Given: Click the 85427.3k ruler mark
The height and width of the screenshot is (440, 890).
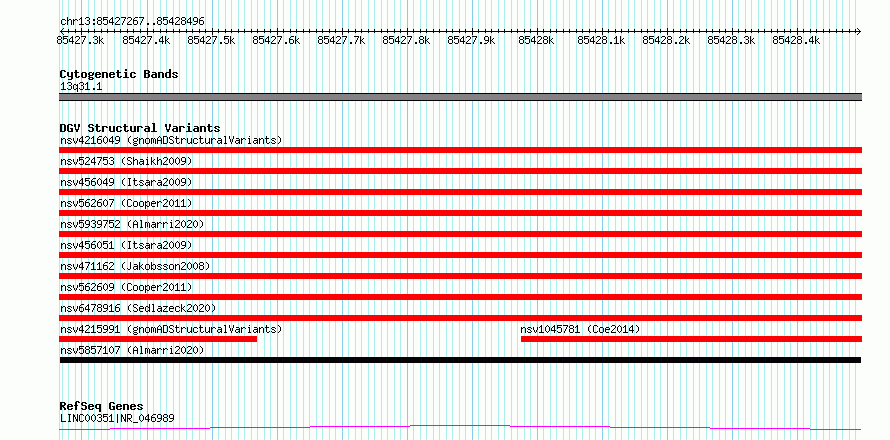Looking at the screenshot, I should [x=80, y=40].
